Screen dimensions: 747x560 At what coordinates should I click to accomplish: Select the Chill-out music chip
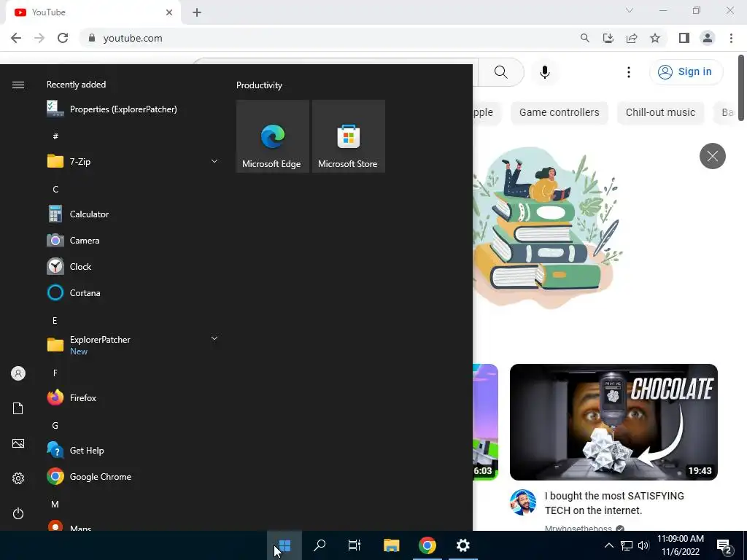[660, 112]
